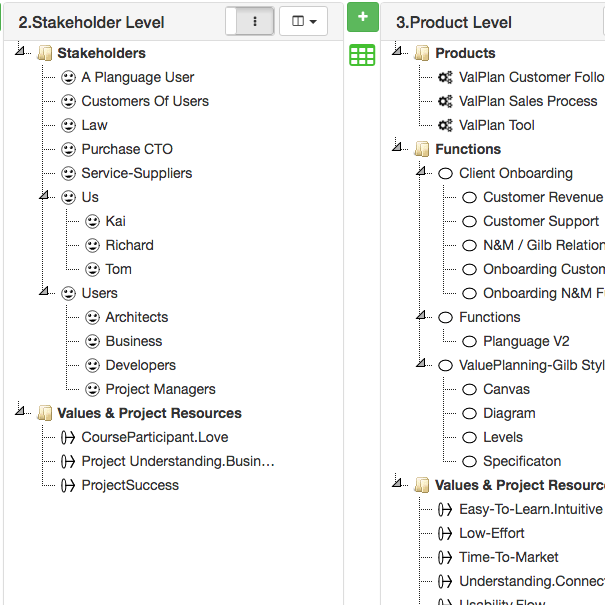
Task: Click smiley icon beside Developers
Action: tap(93, 365)
